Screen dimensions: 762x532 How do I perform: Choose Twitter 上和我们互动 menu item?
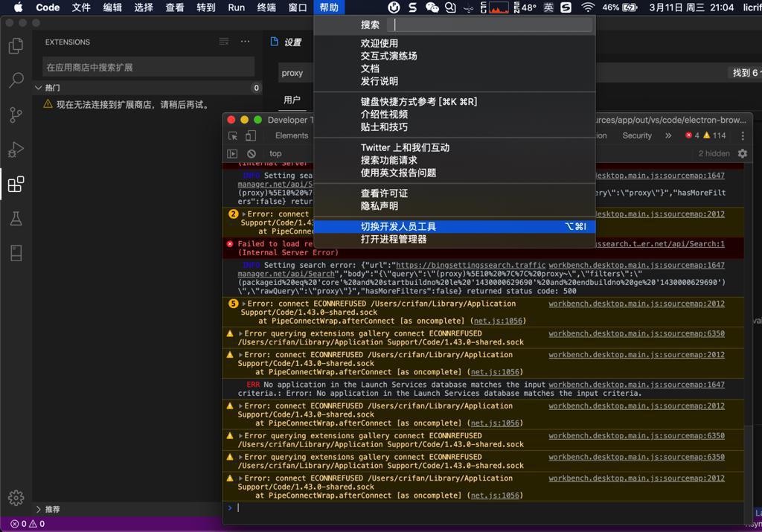pyautogui.click(x=455, y=148)
